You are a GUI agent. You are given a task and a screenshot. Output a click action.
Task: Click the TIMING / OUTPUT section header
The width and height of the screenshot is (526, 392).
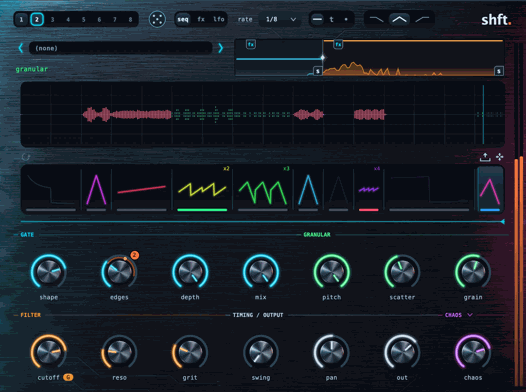[x=258, y=315]
